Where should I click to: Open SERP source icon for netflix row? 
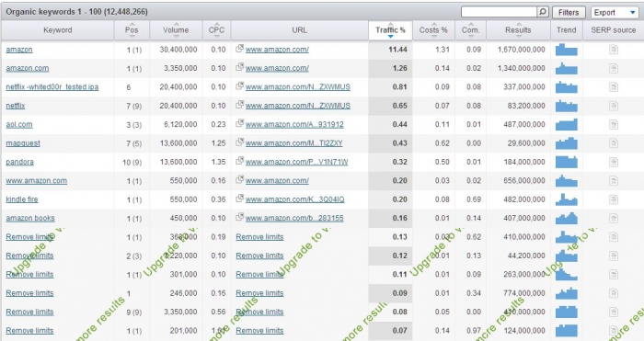(614, 106)
